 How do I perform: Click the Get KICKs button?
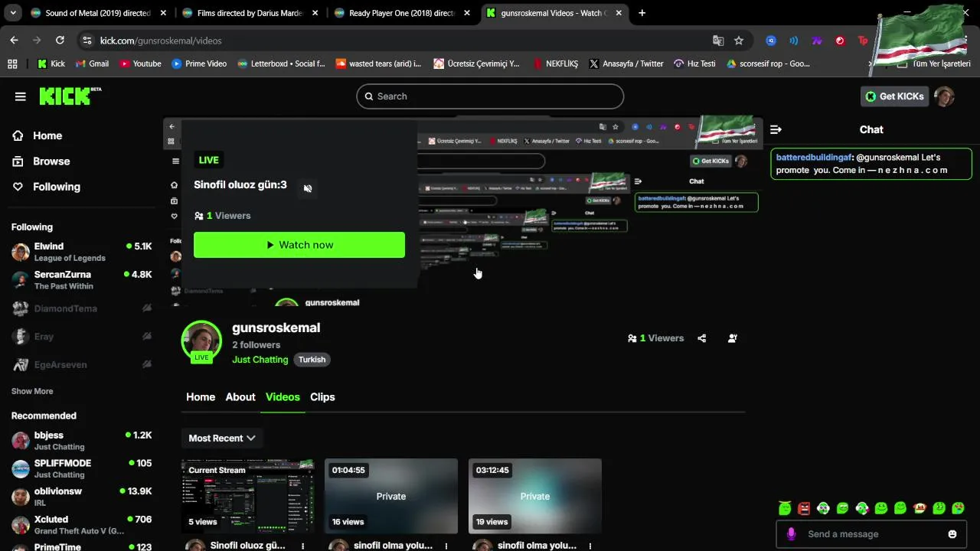click(895, 96)
